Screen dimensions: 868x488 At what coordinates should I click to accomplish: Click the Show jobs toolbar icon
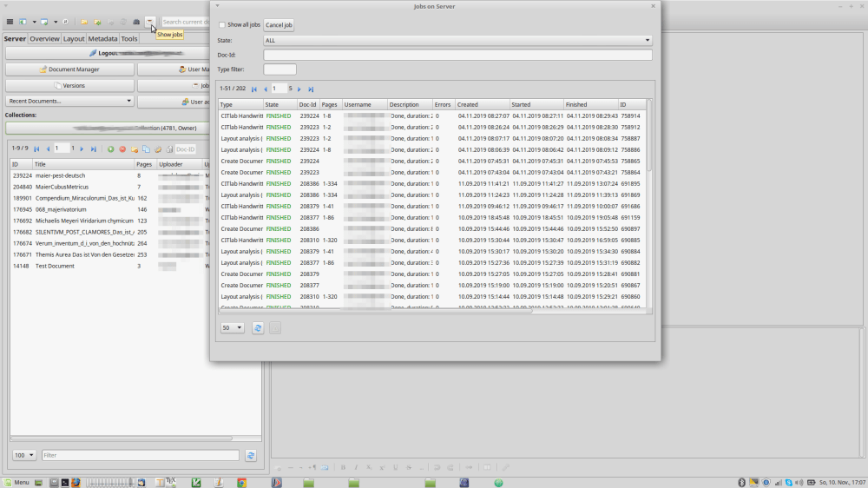coord(150,21)
